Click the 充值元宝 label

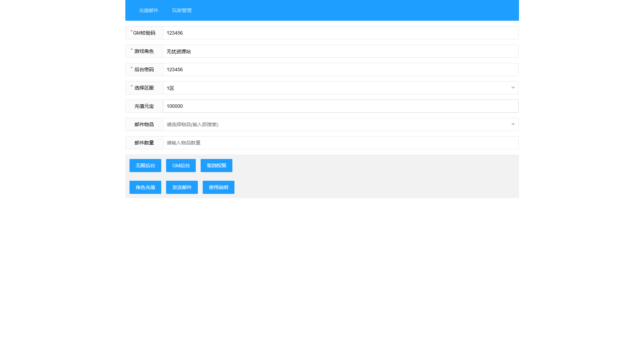144,106
